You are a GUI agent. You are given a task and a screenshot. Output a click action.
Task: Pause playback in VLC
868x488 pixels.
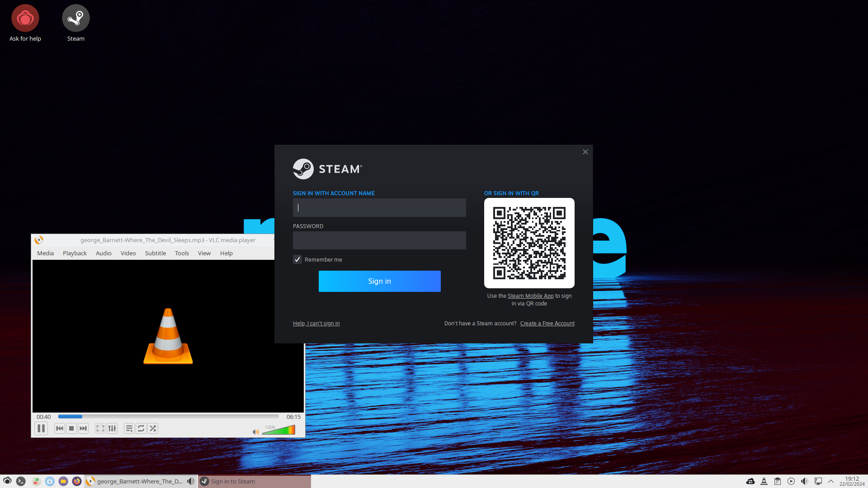tap(41, 428)
